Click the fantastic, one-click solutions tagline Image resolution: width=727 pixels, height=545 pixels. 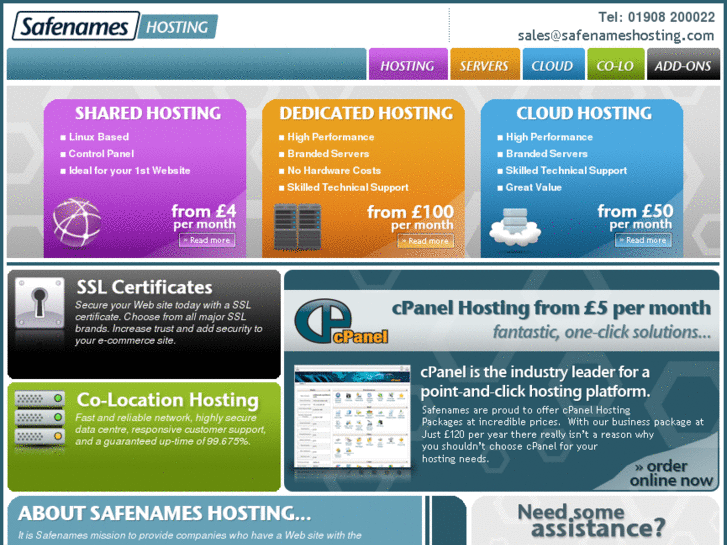602,332
